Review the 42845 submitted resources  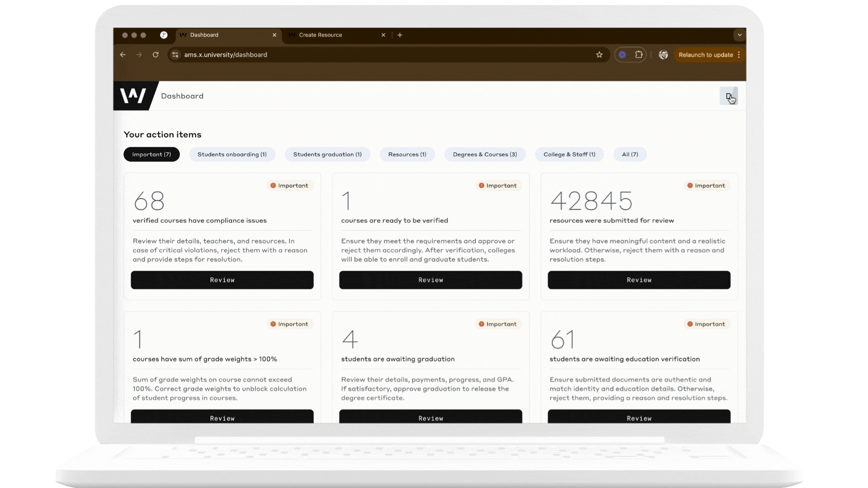pyautogui.click(x=639, y=280)
